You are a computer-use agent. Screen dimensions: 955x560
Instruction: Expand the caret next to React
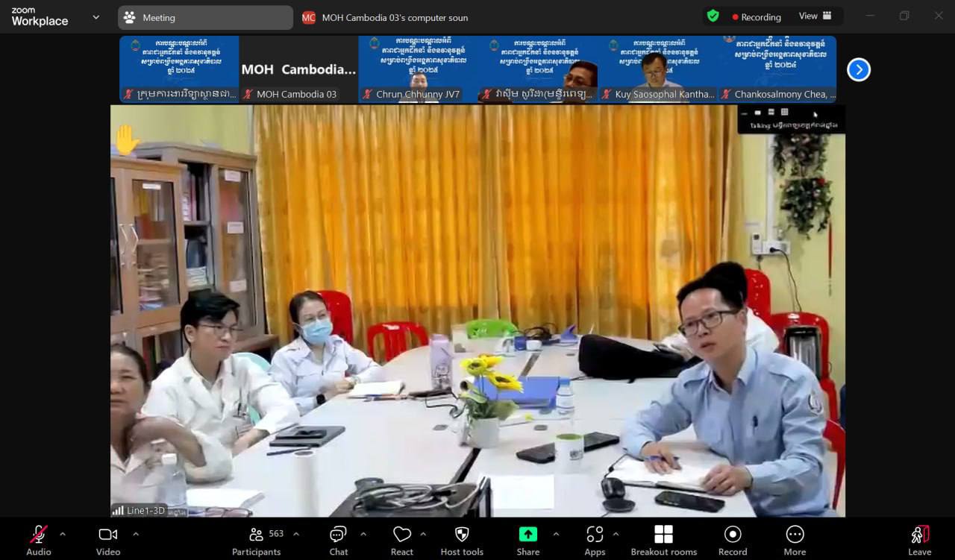point(423,534)
